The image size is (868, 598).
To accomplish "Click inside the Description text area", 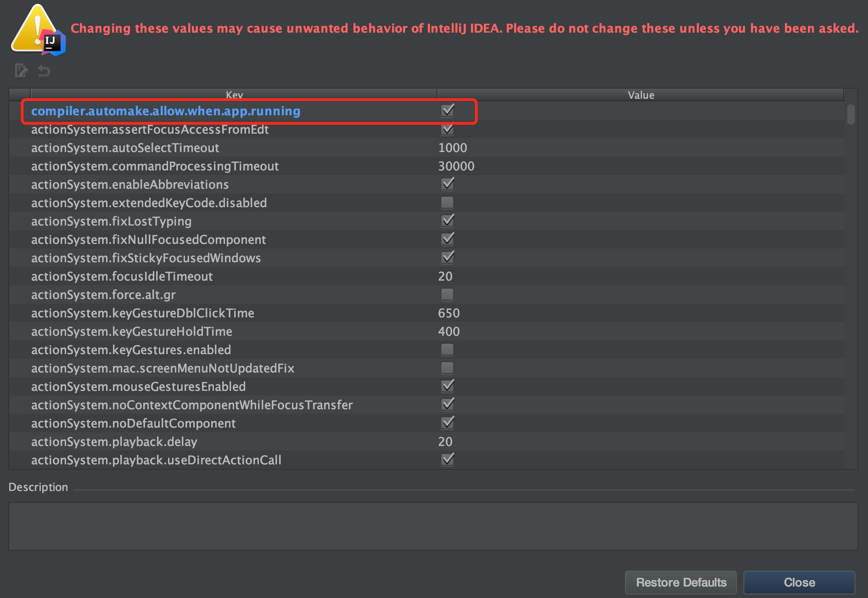I will point(433,526).
